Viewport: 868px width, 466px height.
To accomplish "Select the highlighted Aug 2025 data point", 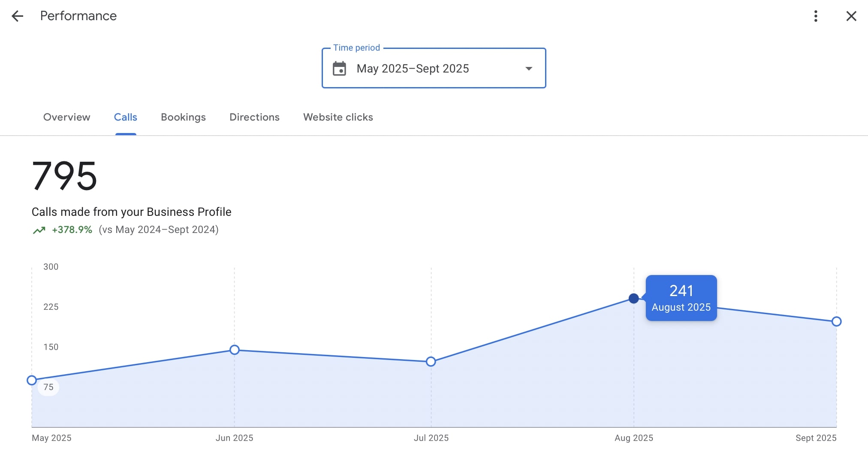I will 633,298.
